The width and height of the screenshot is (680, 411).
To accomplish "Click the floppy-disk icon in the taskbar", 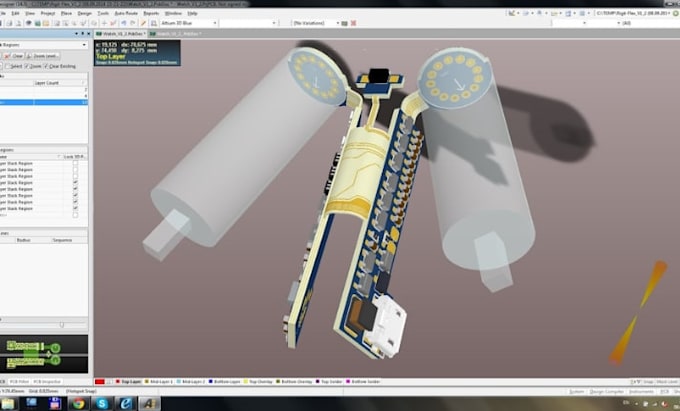I will (x=55, y=404).
